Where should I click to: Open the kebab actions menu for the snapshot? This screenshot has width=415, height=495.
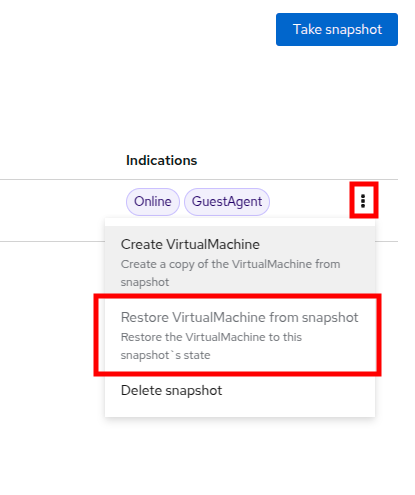point(363,201)
